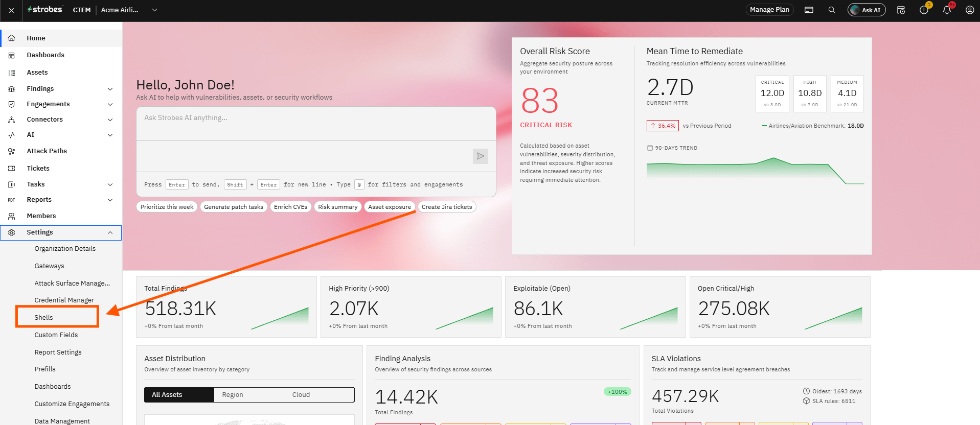Select the All Assets segment
980x425 pixels.
(x=179, y=395)
